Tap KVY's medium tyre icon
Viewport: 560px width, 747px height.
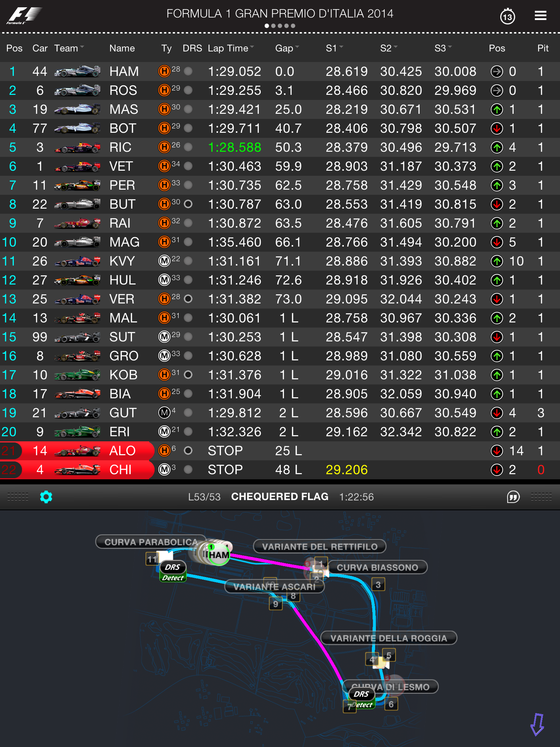pyautogui.click(x=164, y=261)
